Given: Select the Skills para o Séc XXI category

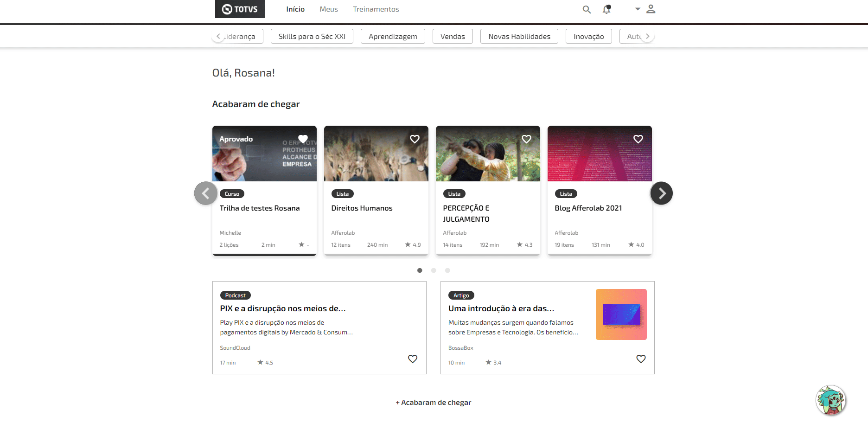Looking at the screenshot, I should point(312,36).
